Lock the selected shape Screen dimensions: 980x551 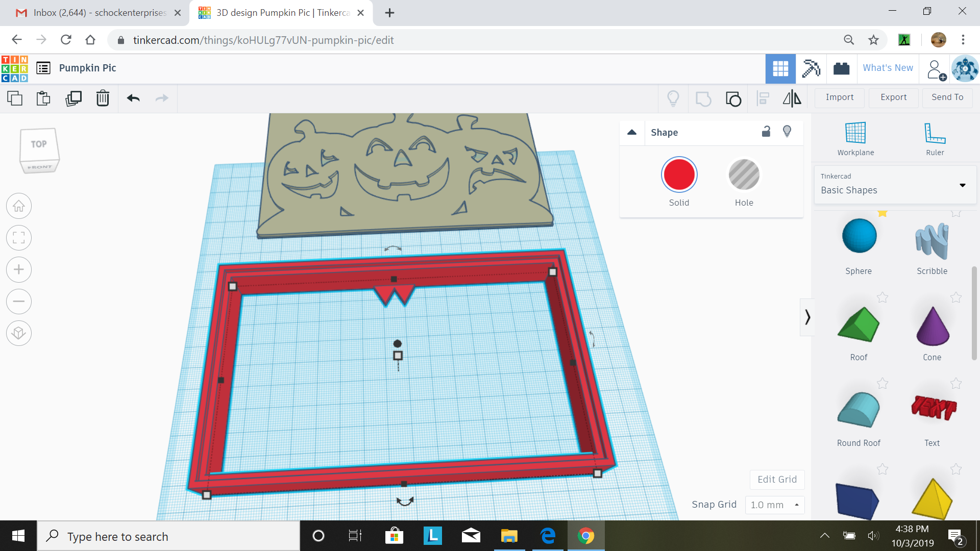point(766,132)
